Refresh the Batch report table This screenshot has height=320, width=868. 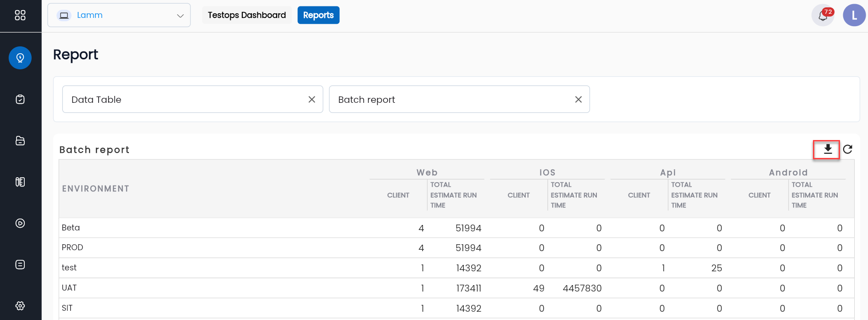848,149
